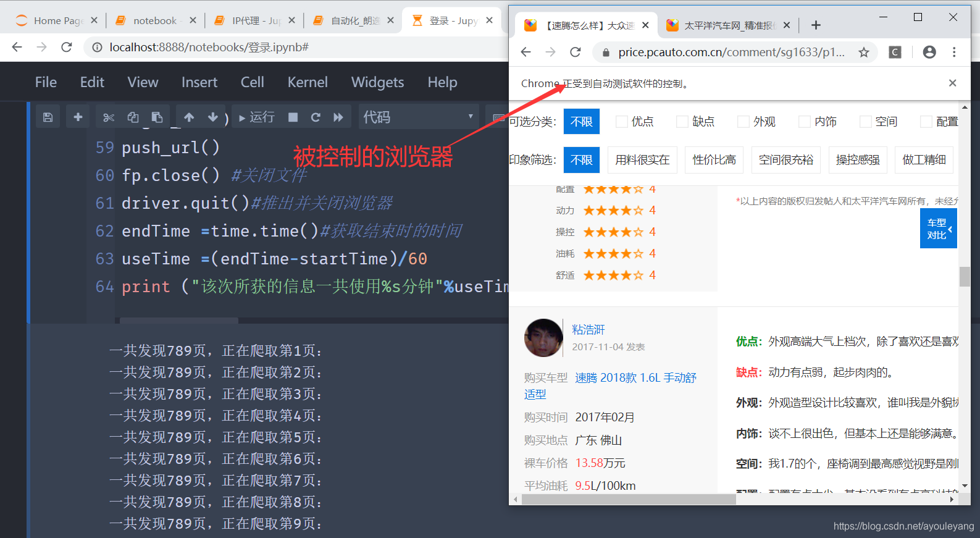Viewport: 980px width, 538px height.
Task: Filter by 空间很充裕 impression
Action: [785, 160]
